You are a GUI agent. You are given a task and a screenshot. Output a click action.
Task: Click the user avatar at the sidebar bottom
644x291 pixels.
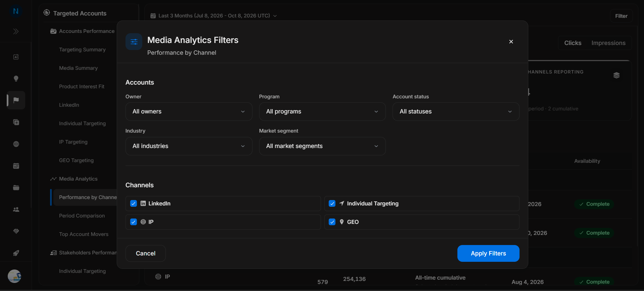pos(14,276)
